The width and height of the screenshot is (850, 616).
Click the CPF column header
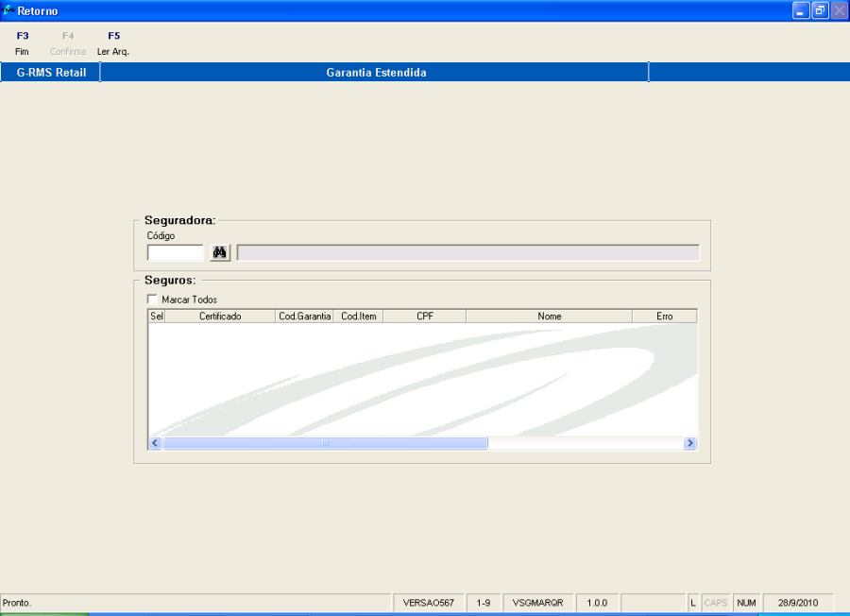pos(424,317)
